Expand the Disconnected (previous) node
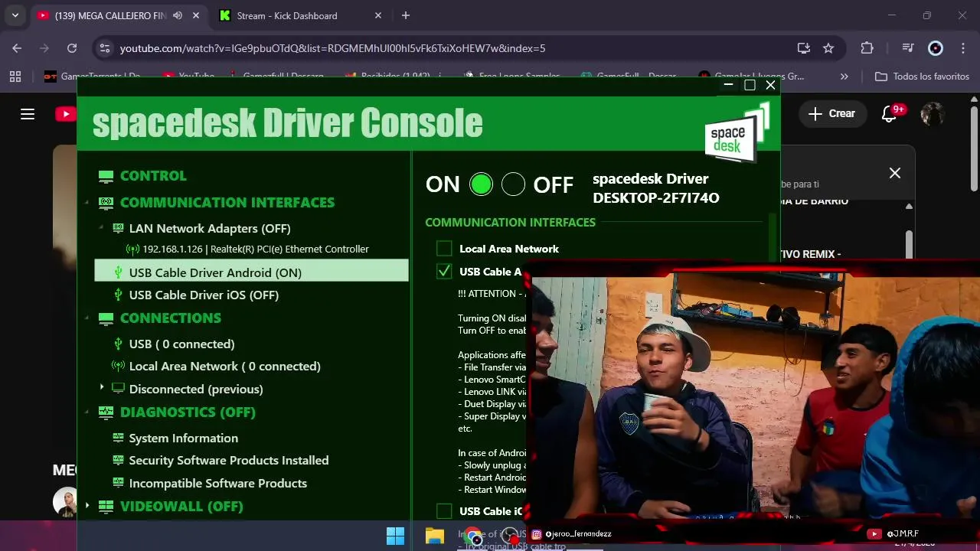The image size is (980, 551). pyautogui.click(x=101, y=388)
